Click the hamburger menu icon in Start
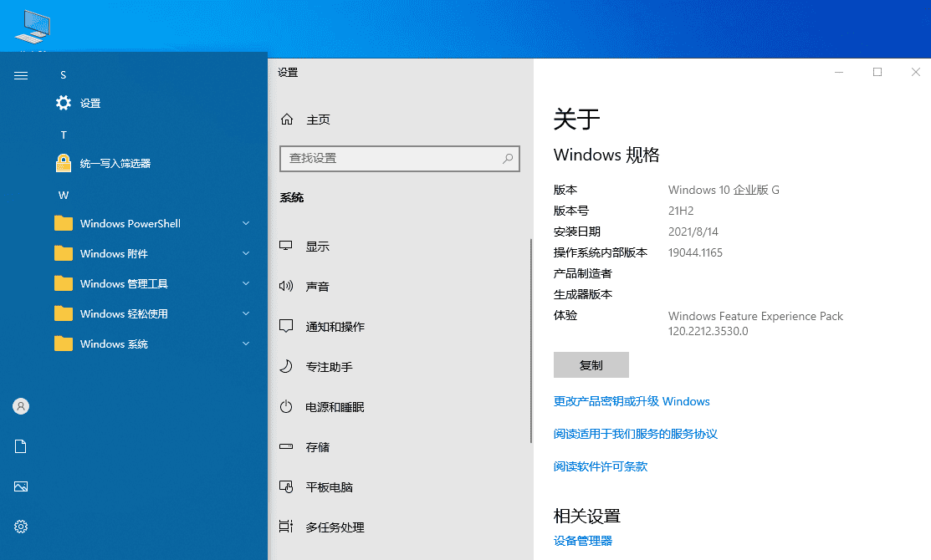Viewport: 931px width, 560px height. pyautogui.click(x=21, y=75)
